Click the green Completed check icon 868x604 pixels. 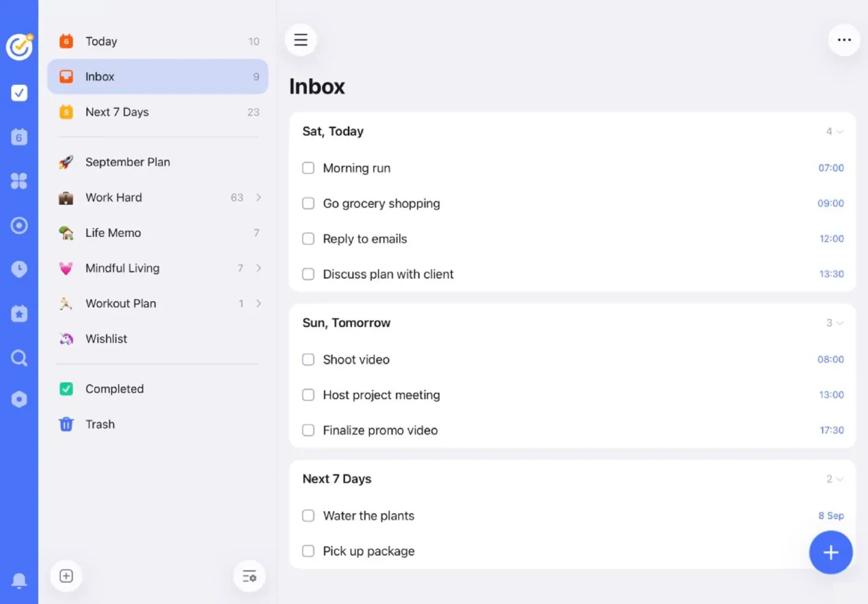[66, 389]
